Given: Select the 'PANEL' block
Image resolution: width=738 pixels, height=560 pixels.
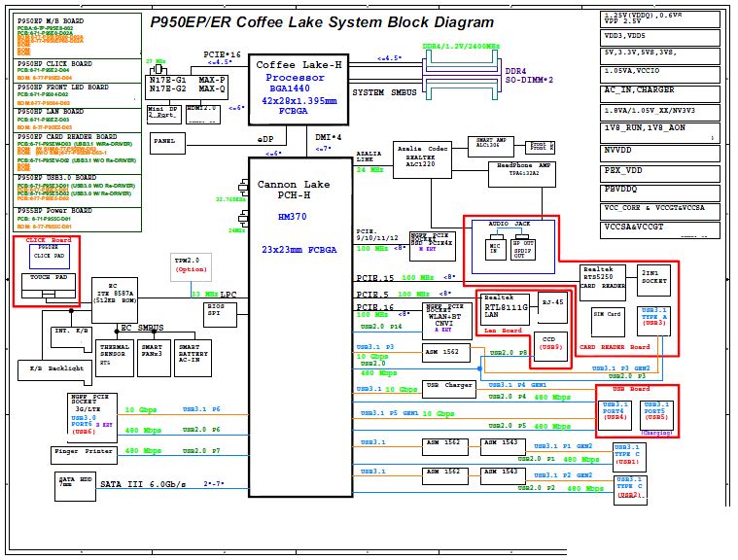Looking at the screenshot, I should [167, 144].
